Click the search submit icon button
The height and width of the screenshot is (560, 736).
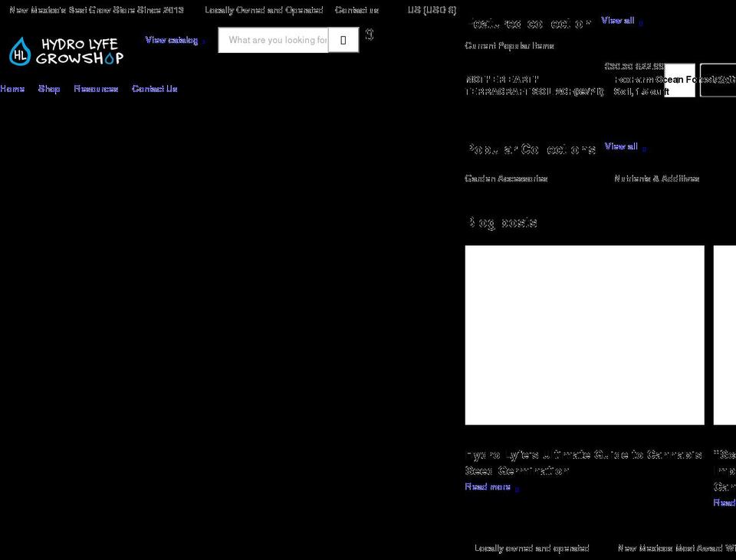[x=343, y=40]
